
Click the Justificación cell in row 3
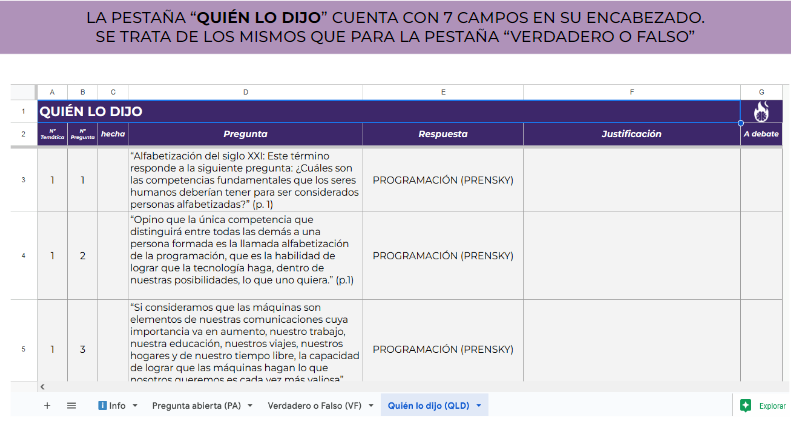[x=631, y=180]
